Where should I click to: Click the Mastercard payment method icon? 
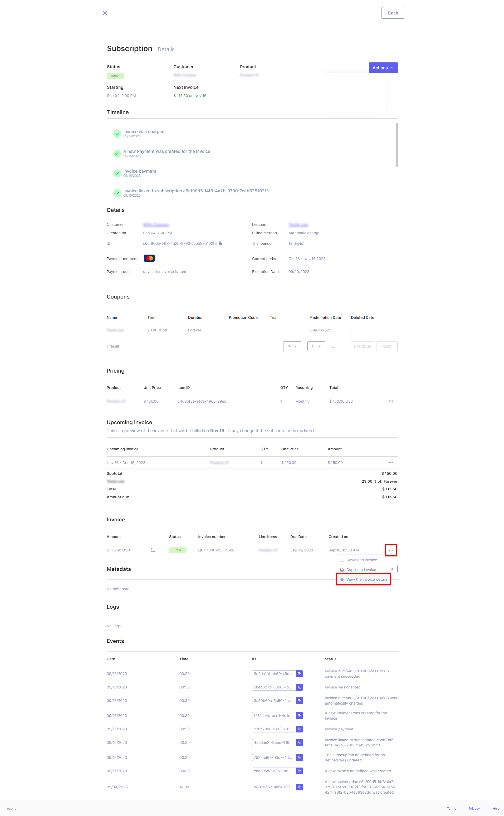(x=149, y=258)
